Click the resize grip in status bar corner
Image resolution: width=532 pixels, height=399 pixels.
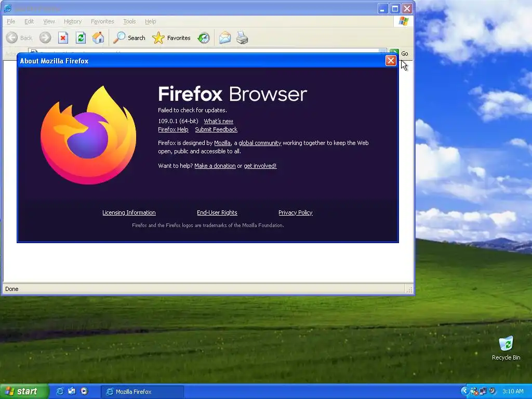coord(409,290)
